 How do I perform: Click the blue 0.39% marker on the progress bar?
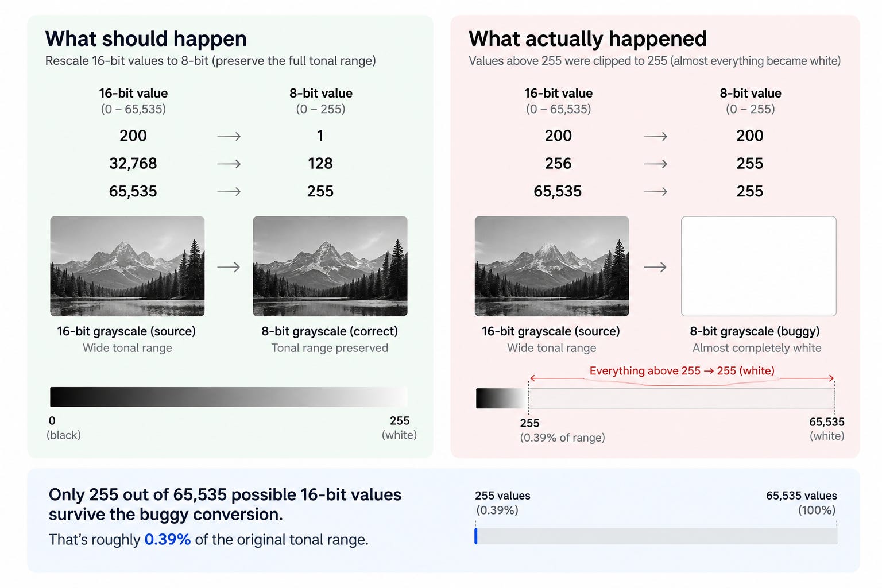pos(476,536)
